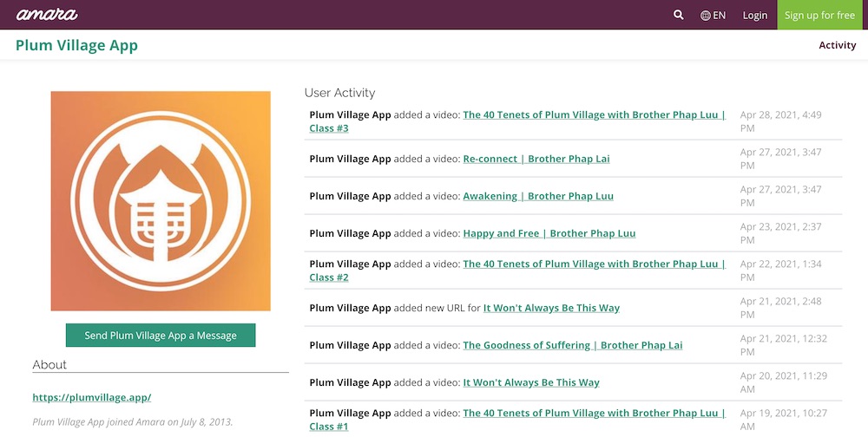Image resolution: width=868 pixels, height=437 pixels.
Task: Click the Plum Village App page title
Action: 76,45
